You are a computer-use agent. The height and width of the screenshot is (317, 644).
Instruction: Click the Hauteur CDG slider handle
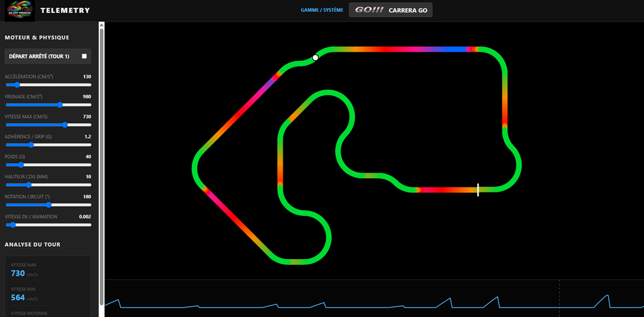click(x=29, y=185)
